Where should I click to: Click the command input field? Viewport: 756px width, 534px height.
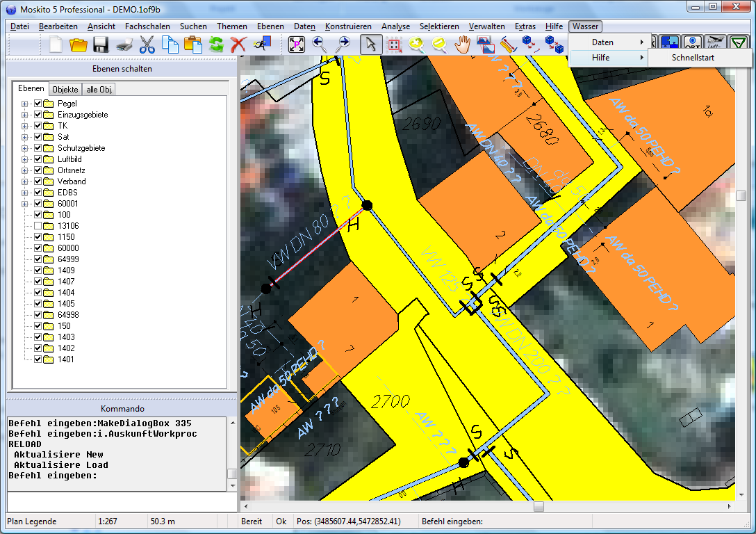(122, 501)
